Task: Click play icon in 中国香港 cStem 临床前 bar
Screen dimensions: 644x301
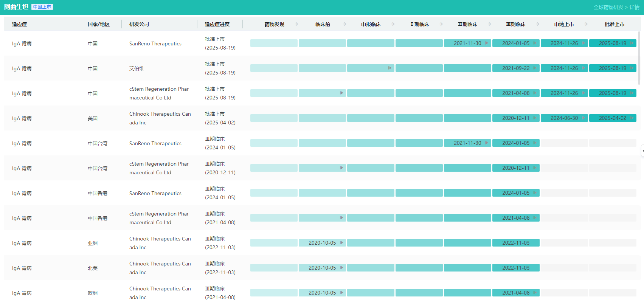Action: click(341, 218)
